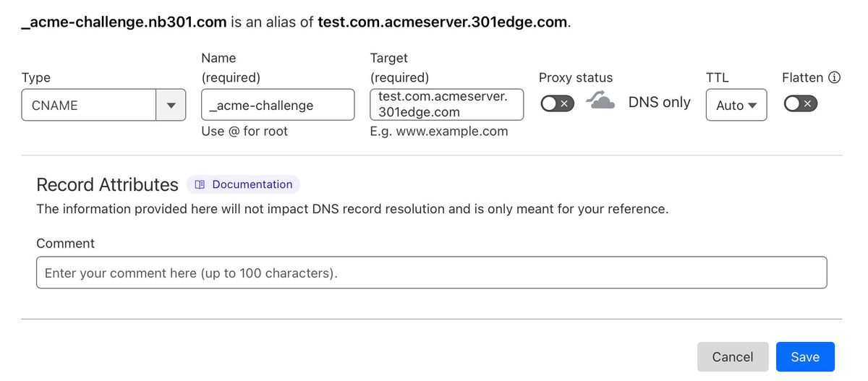Click the gray cloud DNS only icon
Screen dimensions: 868x381
pos(600,101)
